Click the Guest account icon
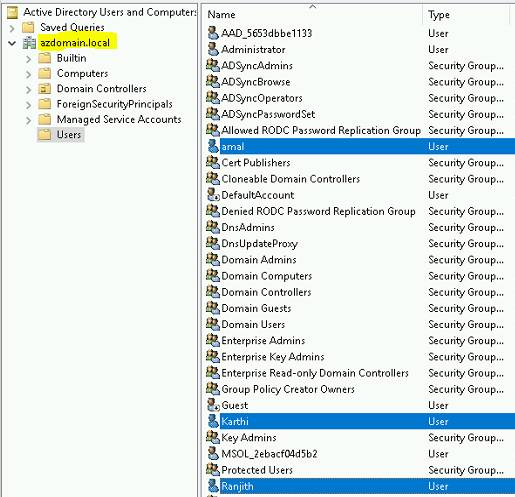Image resolution: width=515 pixels, height=497 pixels. tap(213, 405)
